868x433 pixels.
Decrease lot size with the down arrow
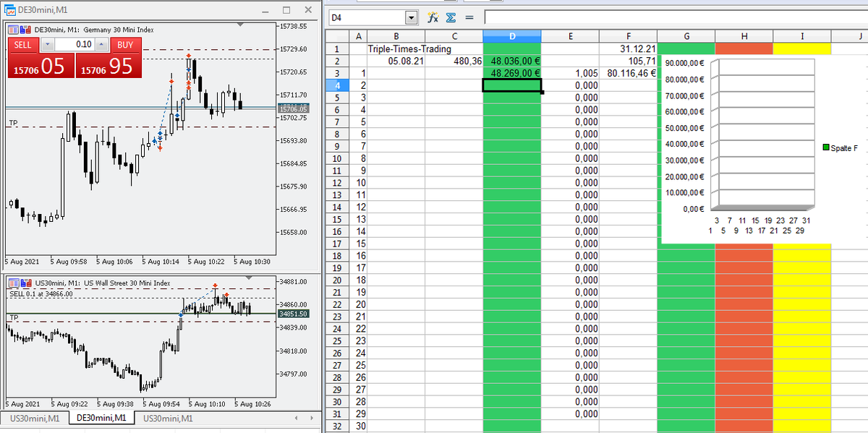pyautogui.click(x=47, y=44)
